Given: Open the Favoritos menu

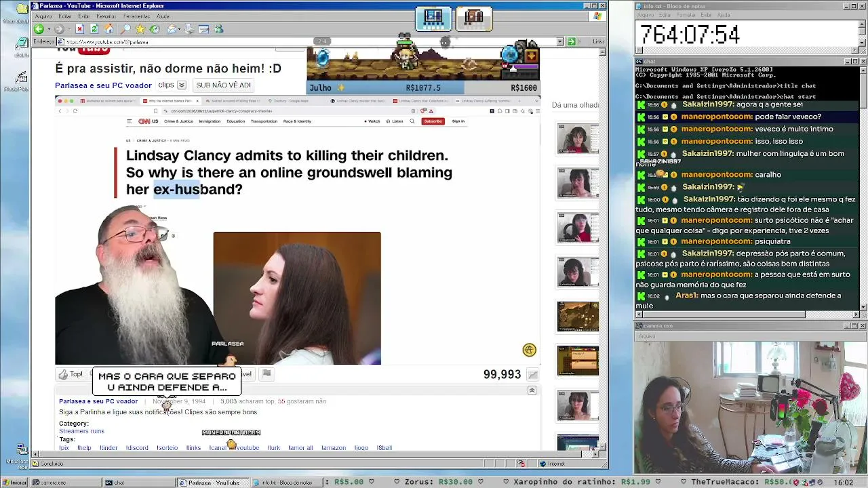Looking at the screenshot, I should (x=106, y=16).
